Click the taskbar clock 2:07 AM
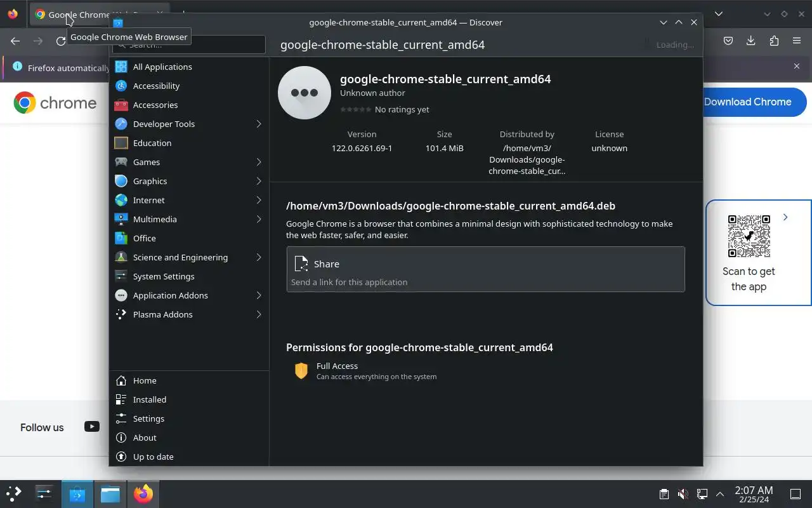 pos(754,494)
